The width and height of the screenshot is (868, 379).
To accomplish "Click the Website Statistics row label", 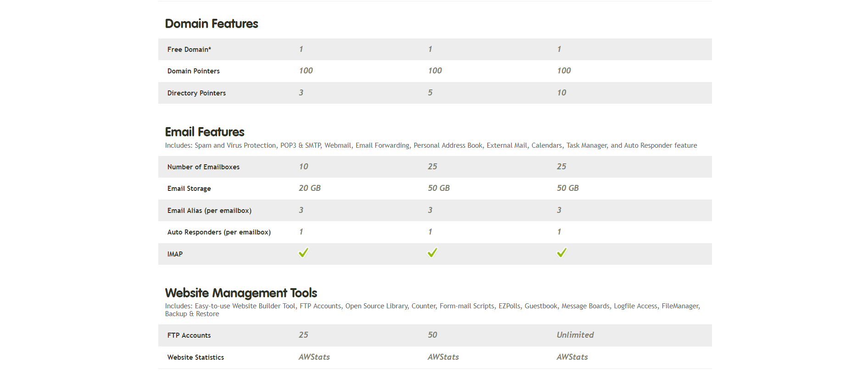I will point(195,357).
